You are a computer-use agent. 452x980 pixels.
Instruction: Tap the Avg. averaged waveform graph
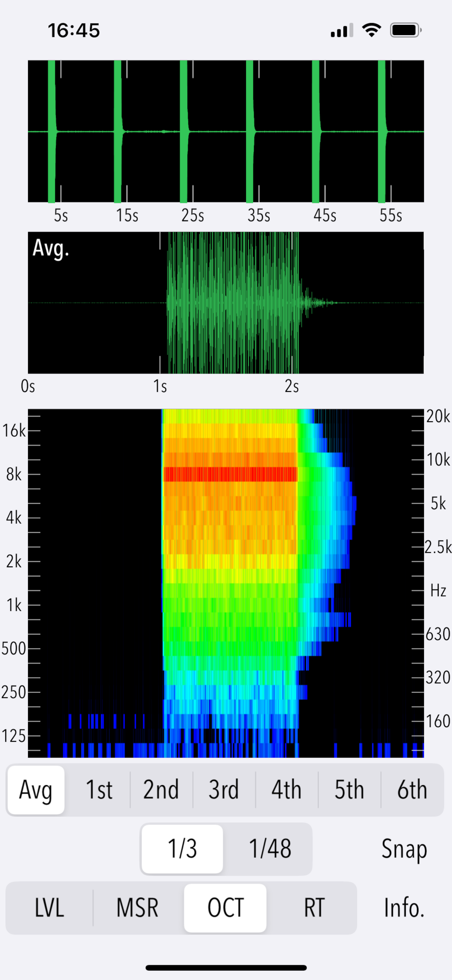click(226, 303)
